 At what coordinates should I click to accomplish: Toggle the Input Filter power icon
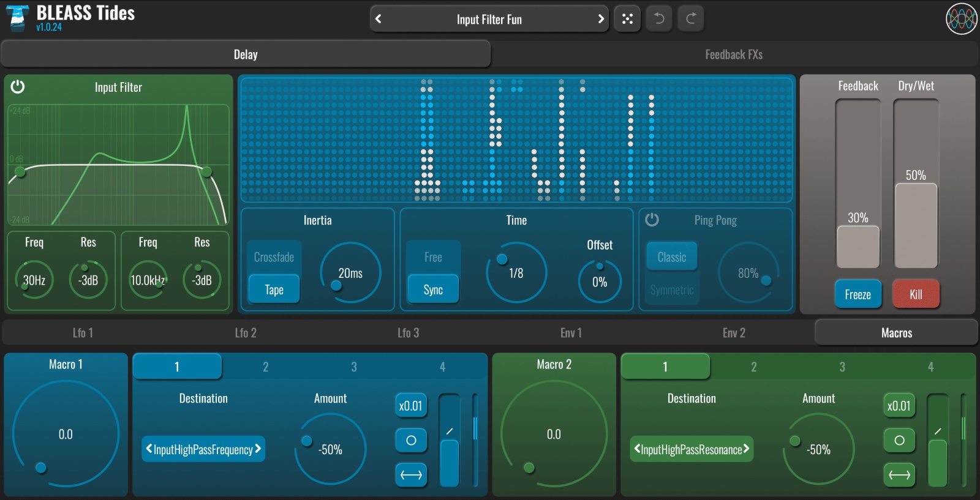tap(18, 87)
